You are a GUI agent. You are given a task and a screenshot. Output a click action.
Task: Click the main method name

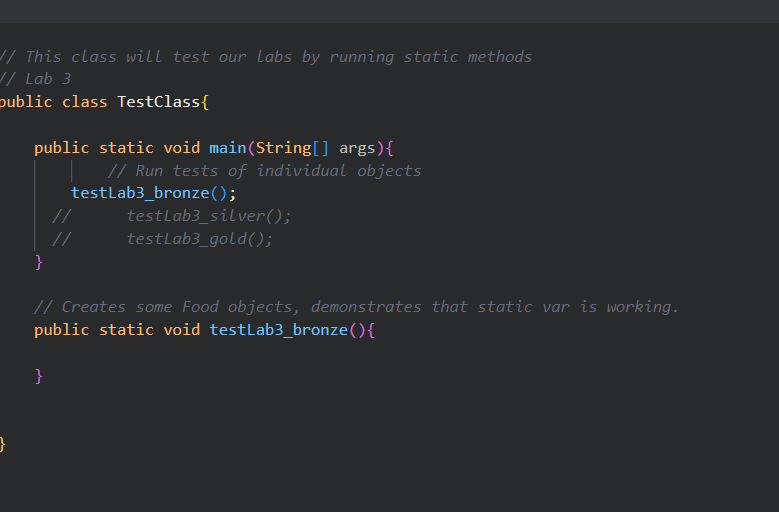point(228,148)
